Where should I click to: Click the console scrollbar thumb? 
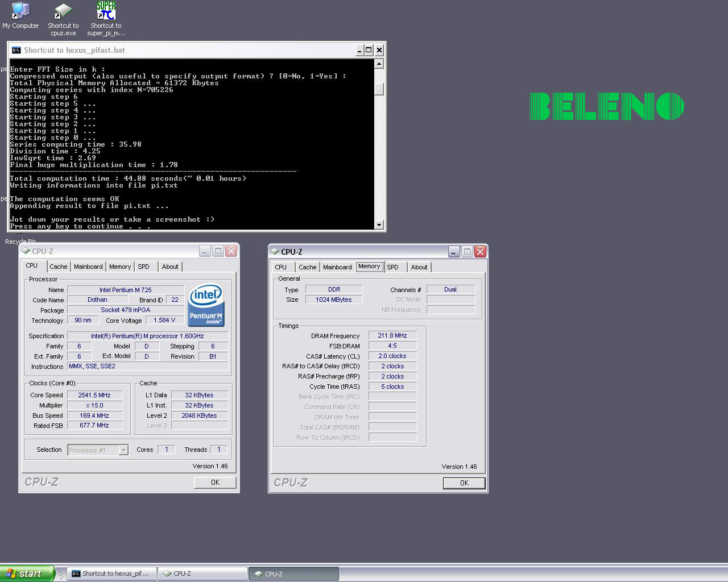tap(379, 89)
